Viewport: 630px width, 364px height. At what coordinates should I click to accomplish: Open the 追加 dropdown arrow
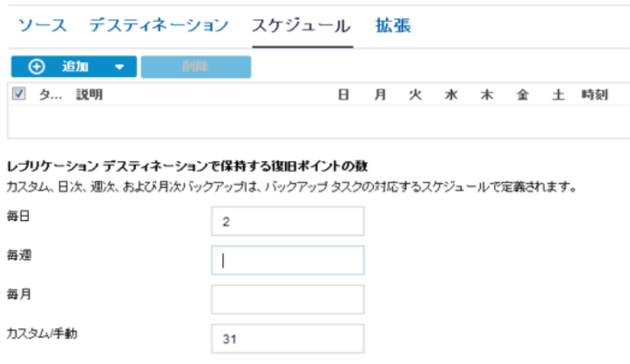point(119,68)
